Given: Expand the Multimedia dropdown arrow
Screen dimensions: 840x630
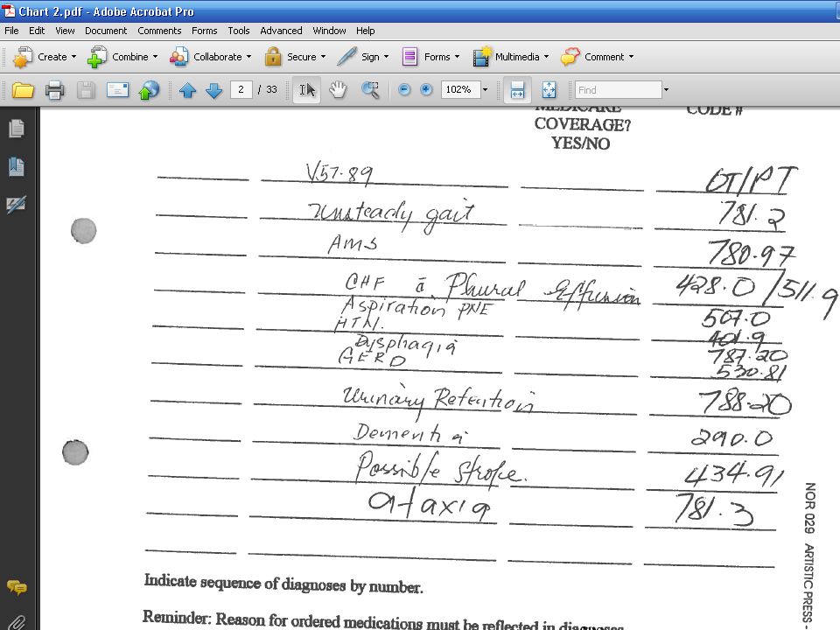Looking at the screenshot, I should tap(546, 57).
